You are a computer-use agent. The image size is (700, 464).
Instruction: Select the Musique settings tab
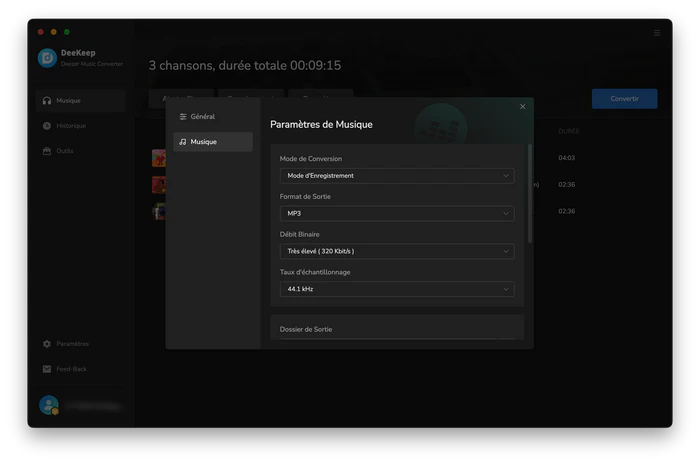[213, 142]
